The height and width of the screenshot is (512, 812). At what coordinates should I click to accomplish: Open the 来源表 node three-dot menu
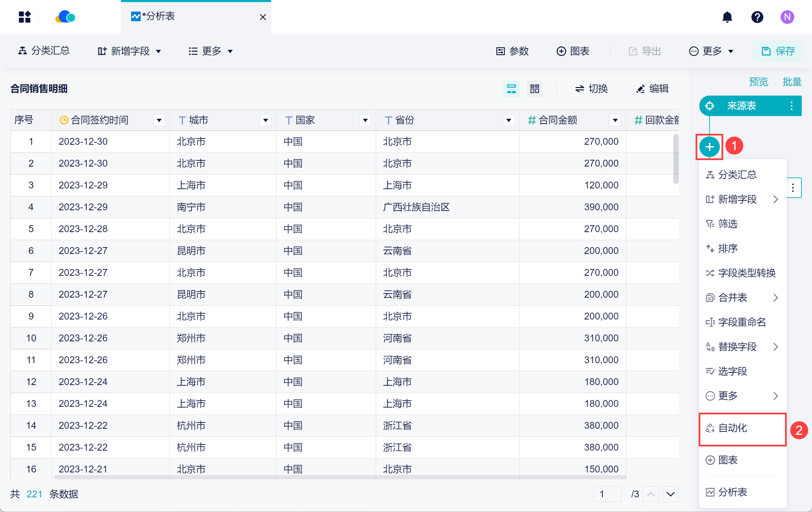[791, 106]
